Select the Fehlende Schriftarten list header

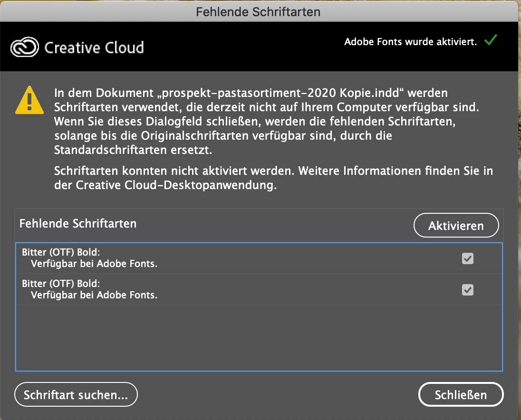78,223
